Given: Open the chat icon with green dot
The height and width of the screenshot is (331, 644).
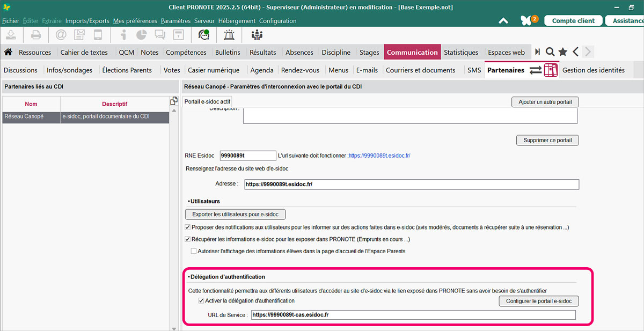Looking at the screenshot, I should 203,35.
